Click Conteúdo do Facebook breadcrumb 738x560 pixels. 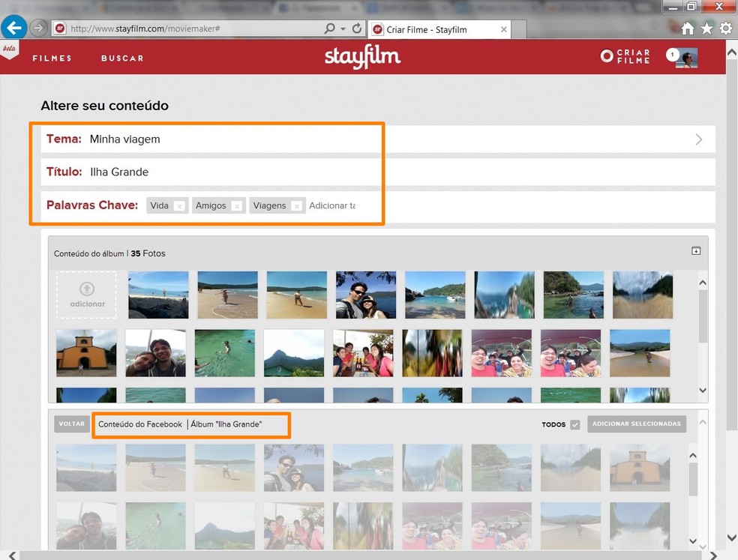[x=139, y=424]
